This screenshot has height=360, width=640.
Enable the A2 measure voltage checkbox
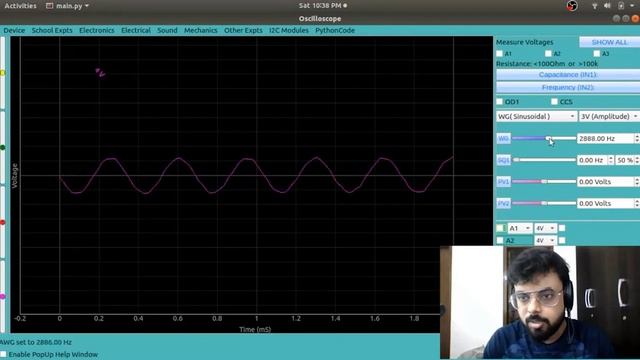click(548, 53)
